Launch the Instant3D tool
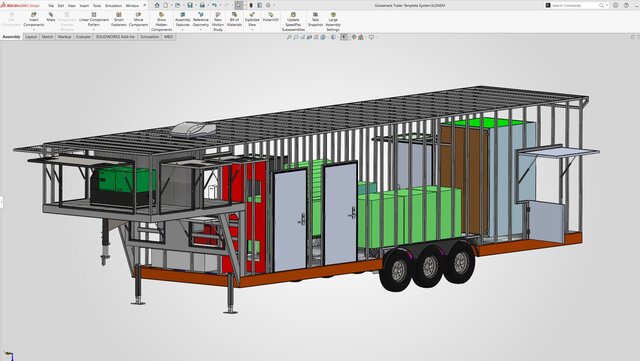The height and width of the screenshot is (361, 640). (x=270, y=17)
